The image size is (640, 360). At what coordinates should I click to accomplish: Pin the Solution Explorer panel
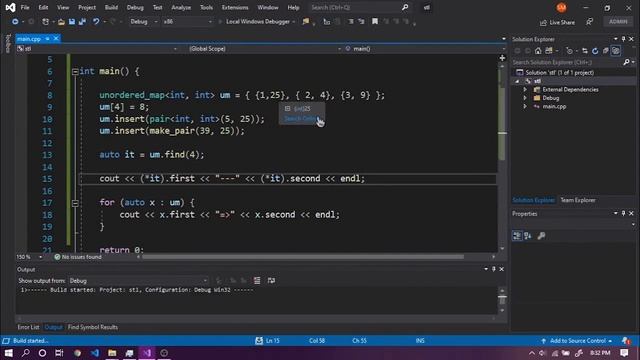pos(623,39)
